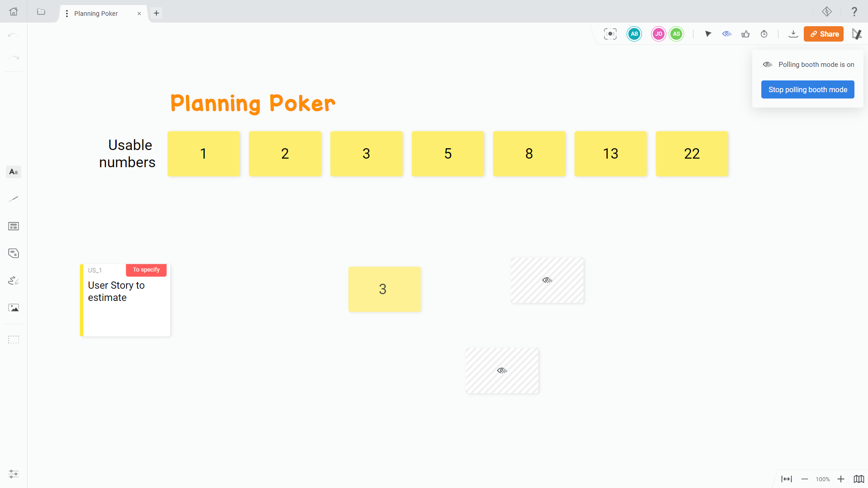Open the boards list icon
Viewport: 868px width, 488px height.
(41, 12)
